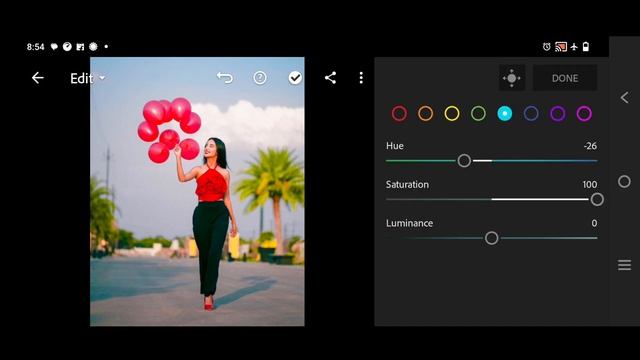The width and height of the screenshot is (640, 360).
Task: Select the red color channel
Action: click(399, 113)
